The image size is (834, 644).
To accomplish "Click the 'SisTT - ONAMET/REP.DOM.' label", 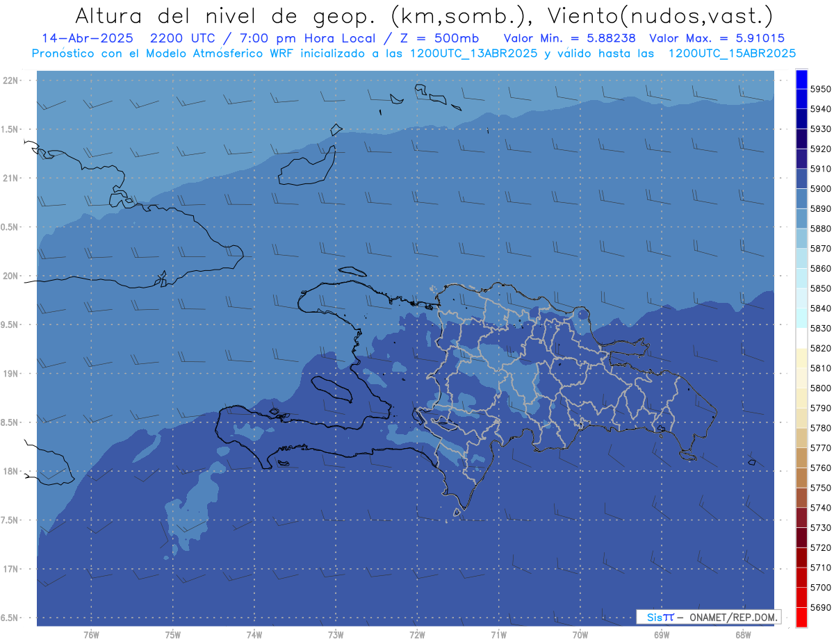I will coord(709,617).
